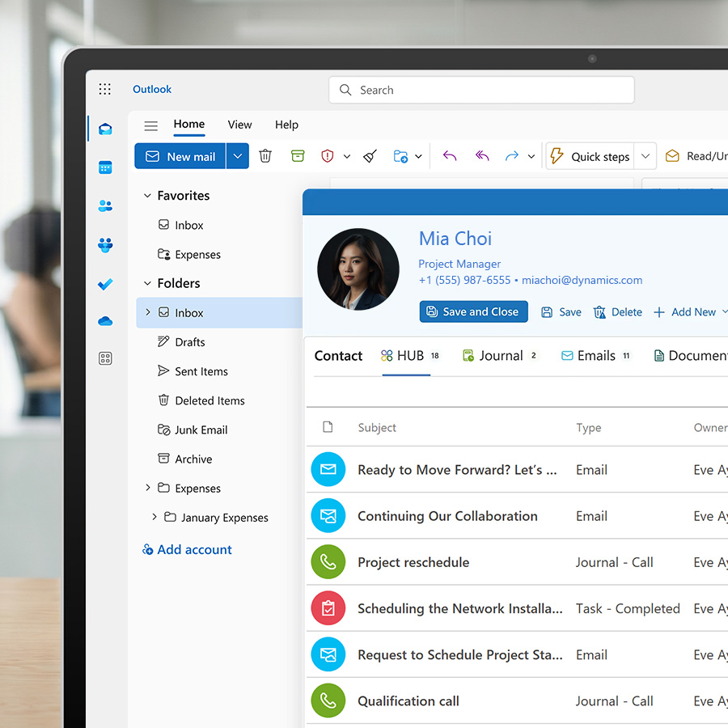Report message with red shield icon
728x728 pixels.
click(328, 156)
